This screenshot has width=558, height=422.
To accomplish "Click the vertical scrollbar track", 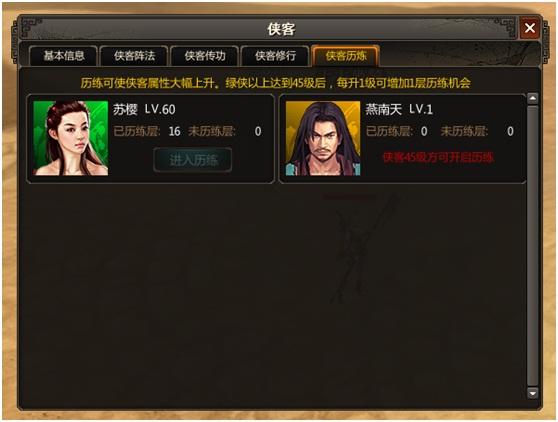I will point(532,246).
